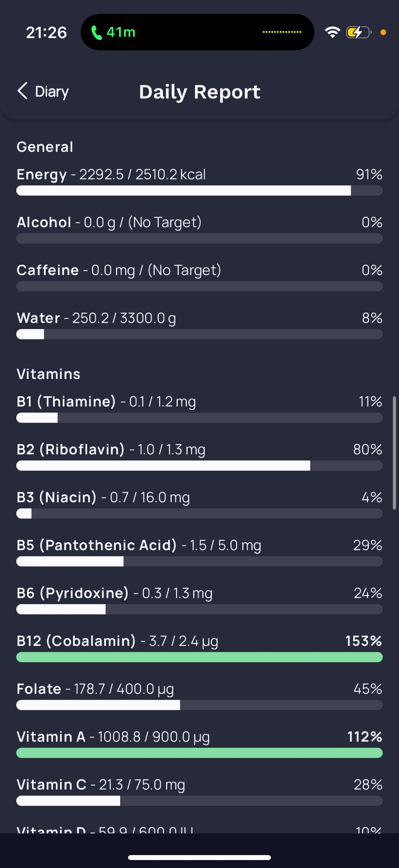Tap the Wi-Fi status icon
Viewport: 399px width, 868px height.
coord(332,32)
